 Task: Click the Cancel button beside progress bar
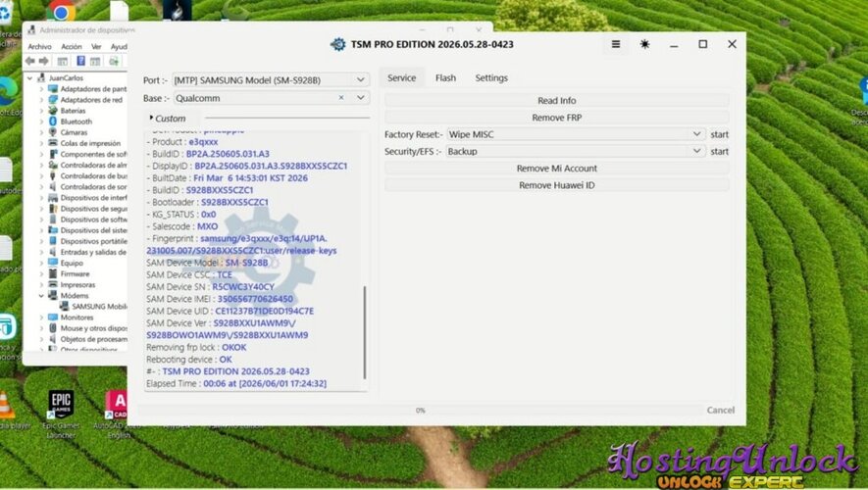pyautogui.click(x=720, y=410)
